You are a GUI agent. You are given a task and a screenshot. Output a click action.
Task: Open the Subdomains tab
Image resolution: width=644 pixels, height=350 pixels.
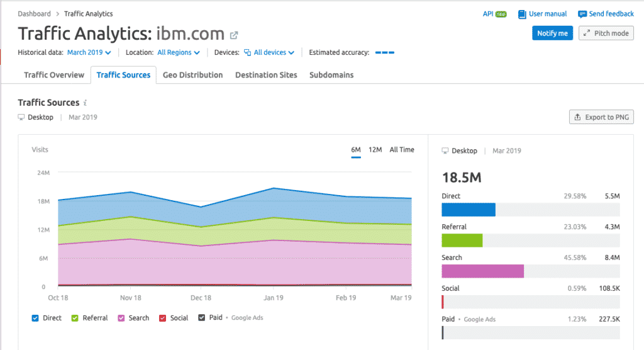[331, 75]
